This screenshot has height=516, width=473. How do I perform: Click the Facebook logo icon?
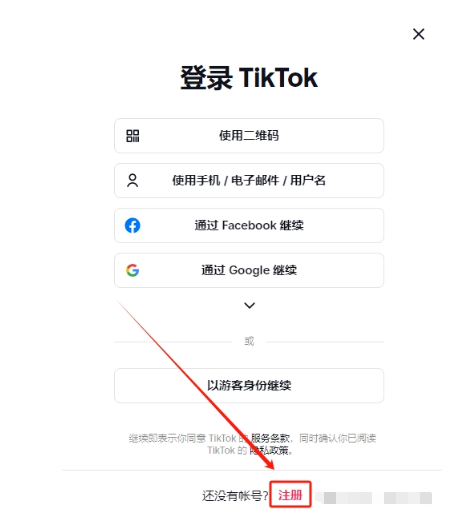(x=132, y=225)
